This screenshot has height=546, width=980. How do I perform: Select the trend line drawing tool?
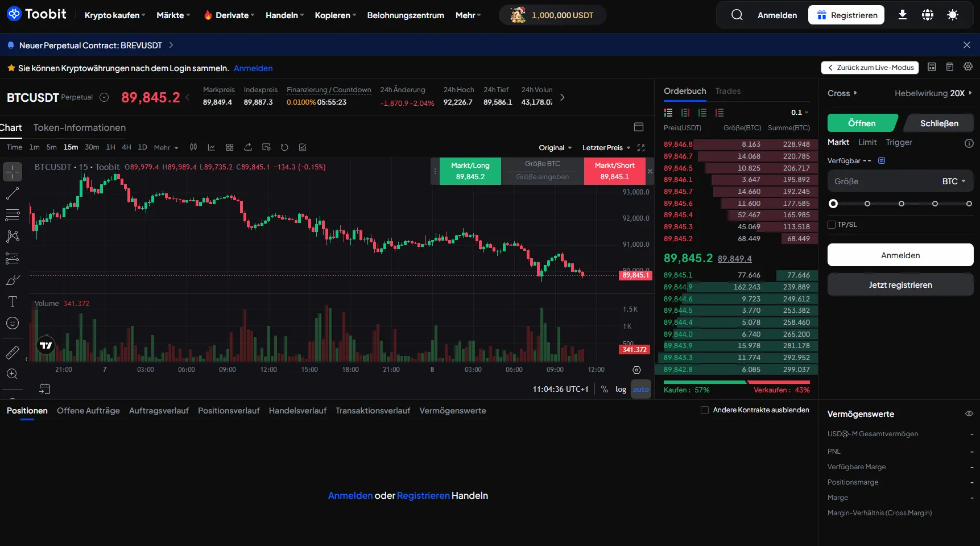[13, 193]
